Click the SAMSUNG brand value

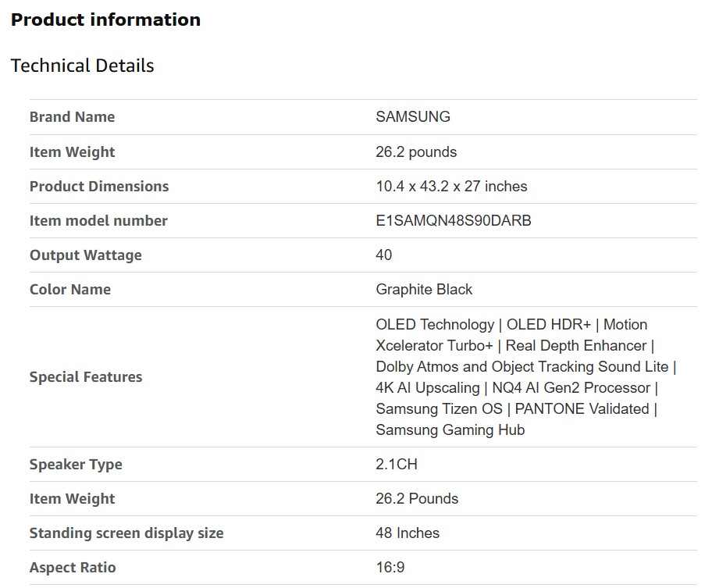(412, 117)
